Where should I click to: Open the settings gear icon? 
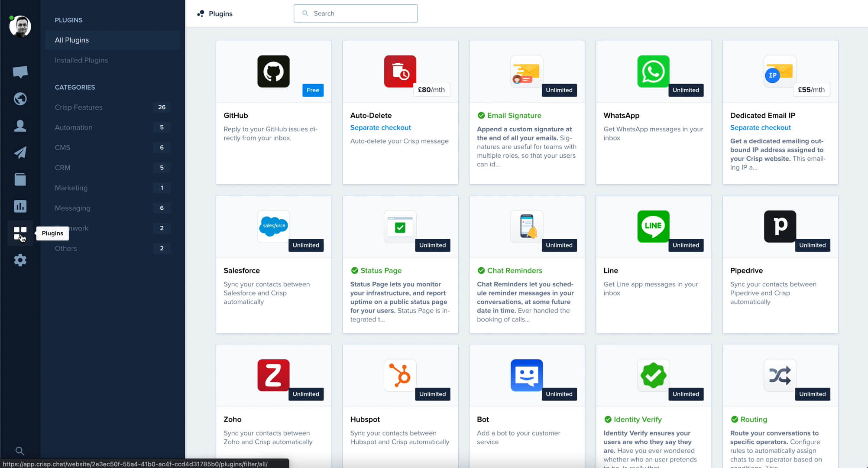pyautogui.click(x=20, y=260)
